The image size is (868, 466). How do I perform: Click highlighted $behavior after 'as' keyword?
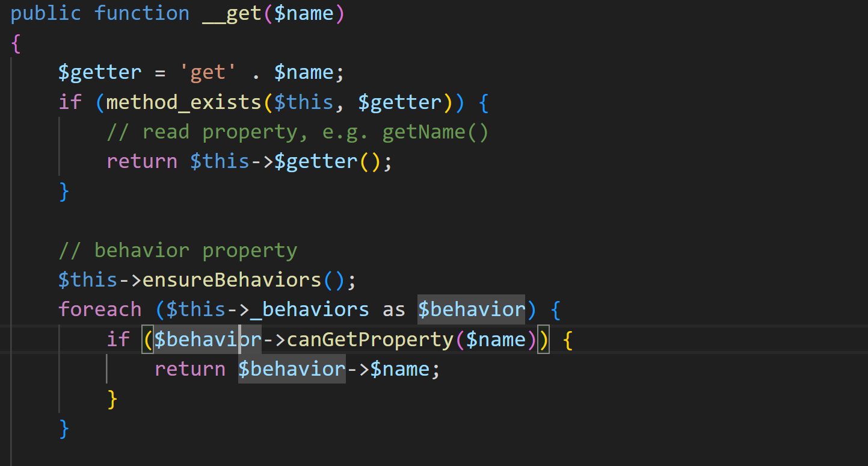(x=472, y=309)
